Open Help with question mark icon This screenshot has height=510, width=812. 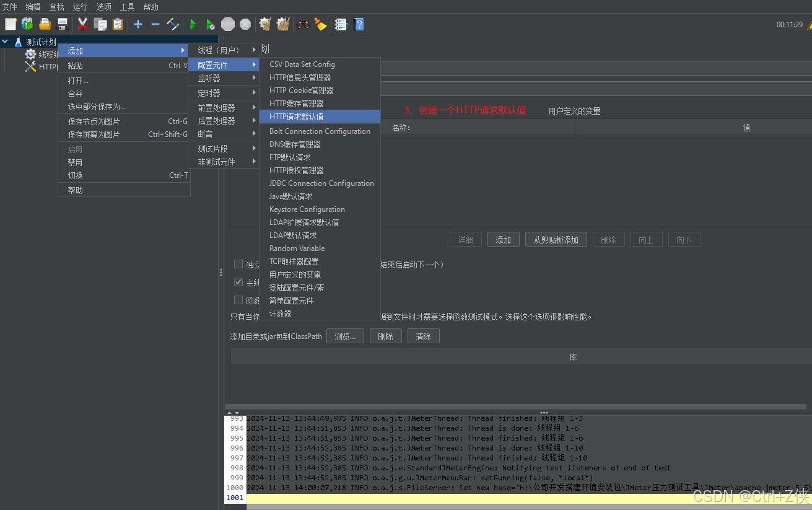point(359,24)
